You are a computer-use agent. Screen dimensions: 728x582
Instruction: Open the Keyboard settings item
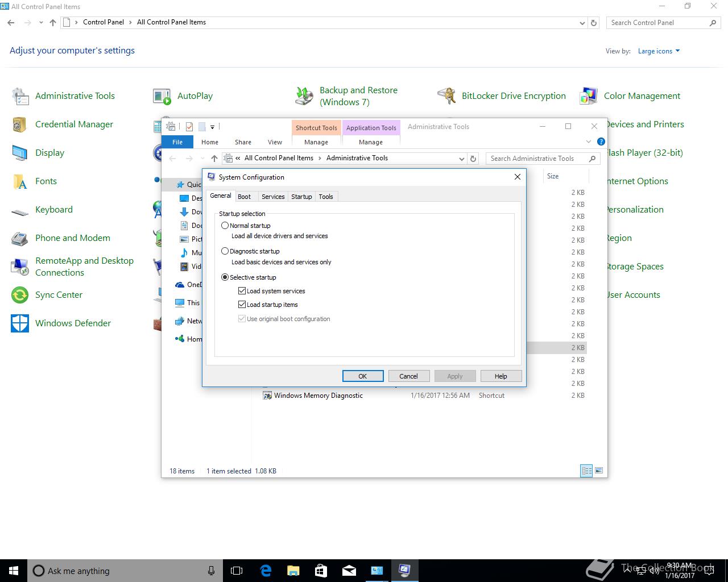pyautogui.click(x=42, y=210)
